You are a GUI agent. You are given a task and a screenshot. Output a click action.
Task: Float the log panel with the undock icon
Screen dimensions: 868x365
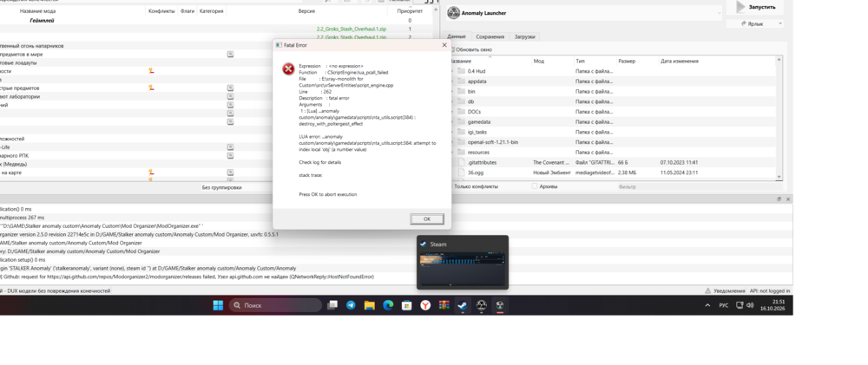(779, 199)
